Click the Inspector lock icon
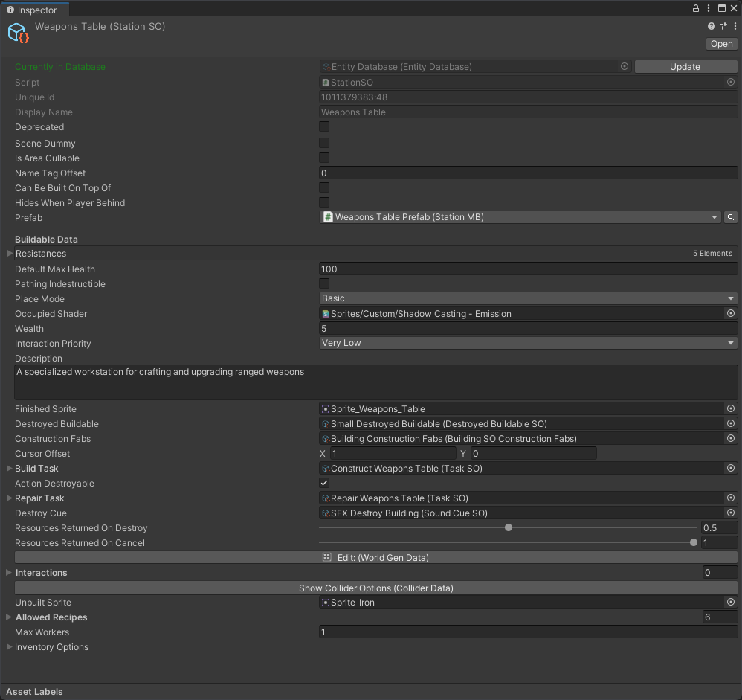The image size is (742, 700). [x=696, y=8]
